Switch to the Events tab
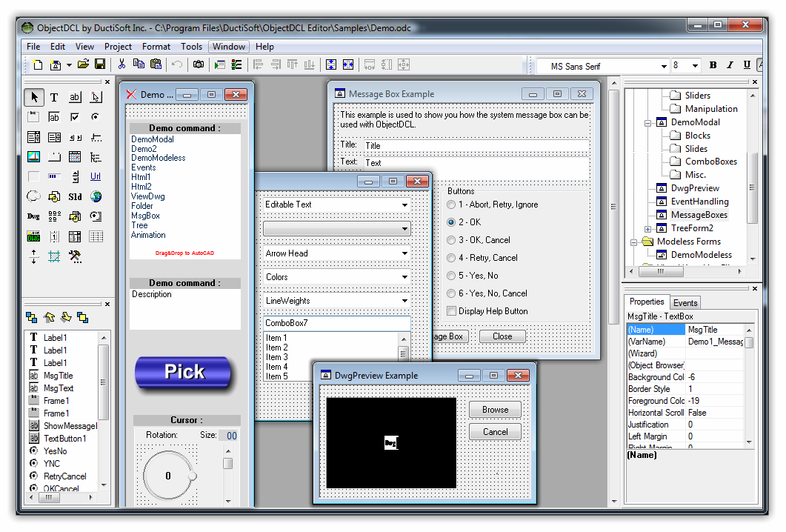786x532 pixels. tap(685, 302)
